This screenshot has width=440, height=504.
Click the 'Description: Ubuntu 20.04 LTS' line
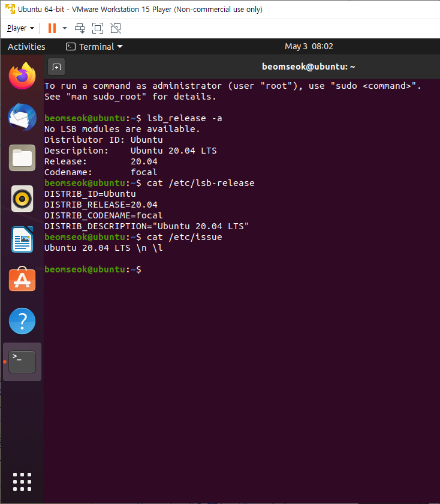point(131,151)
